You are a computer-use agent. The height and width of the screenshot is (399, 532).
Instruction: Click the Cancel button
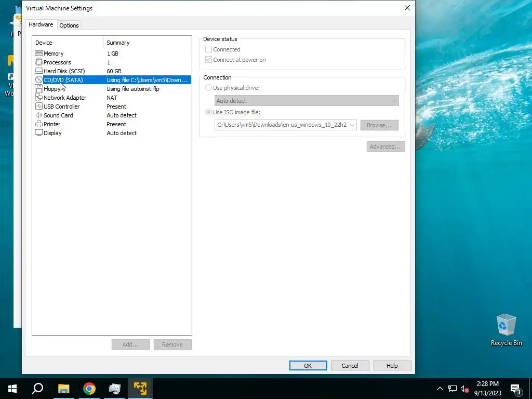[350, 365]
